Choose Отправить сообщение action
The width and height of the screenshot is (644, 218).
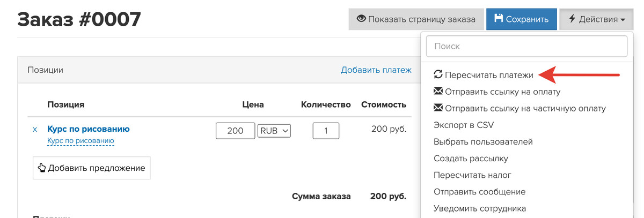click(479, 192)
